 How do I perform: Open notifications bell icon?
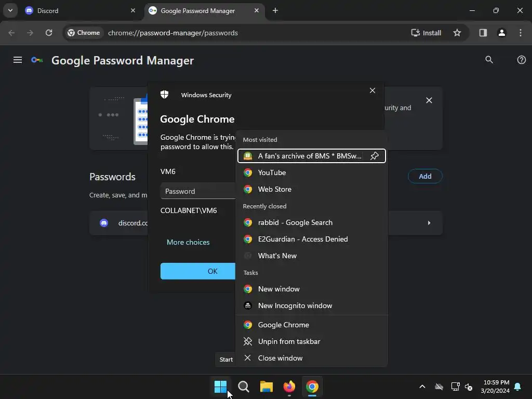(518, 387)
